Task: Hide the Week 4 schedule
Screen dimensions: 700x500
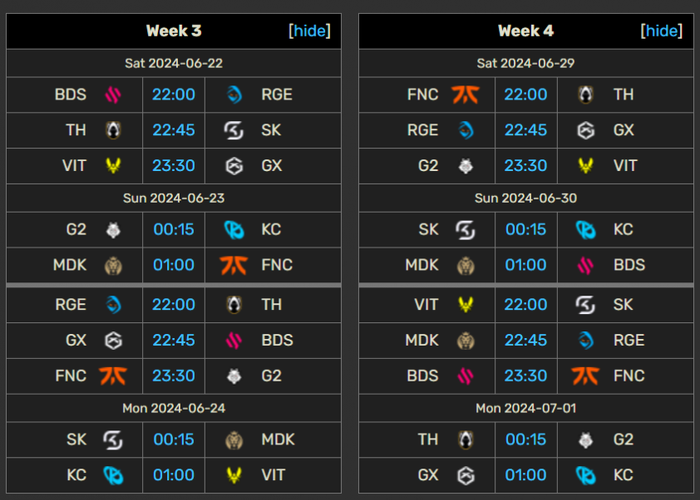Action: pyautogui.click(x=661, y=31)
